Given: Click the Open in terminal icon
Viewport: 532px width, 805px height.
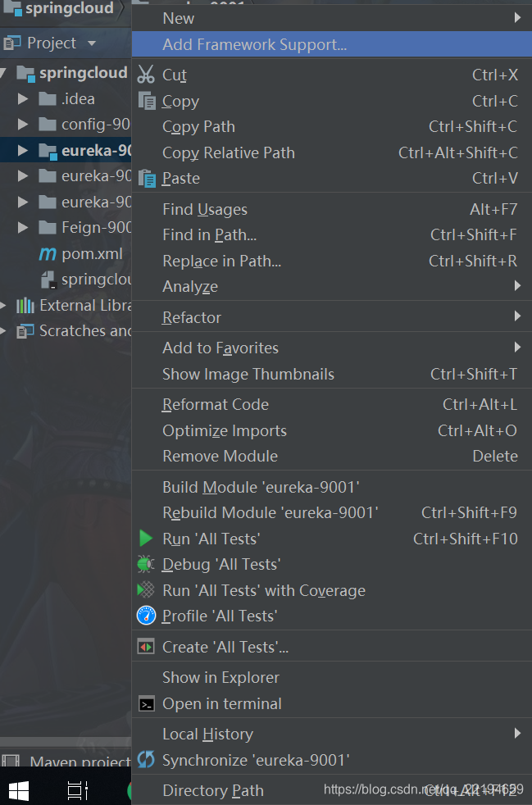Looking at the screenshot, I should pyautogui.click(x=147, y=703).
